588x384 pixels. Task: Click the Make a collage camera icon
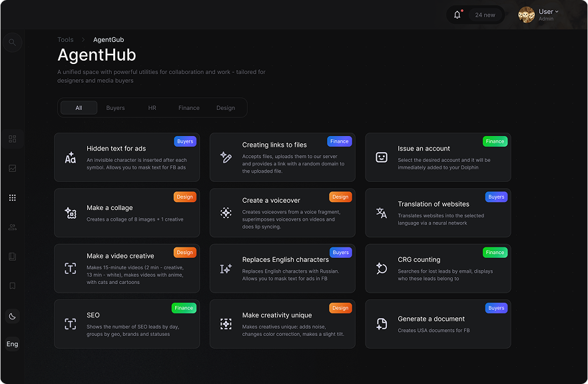70,213
